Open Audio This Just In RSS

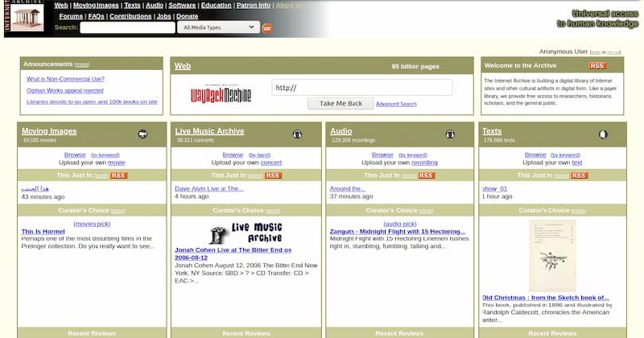(x=426, y=175)
